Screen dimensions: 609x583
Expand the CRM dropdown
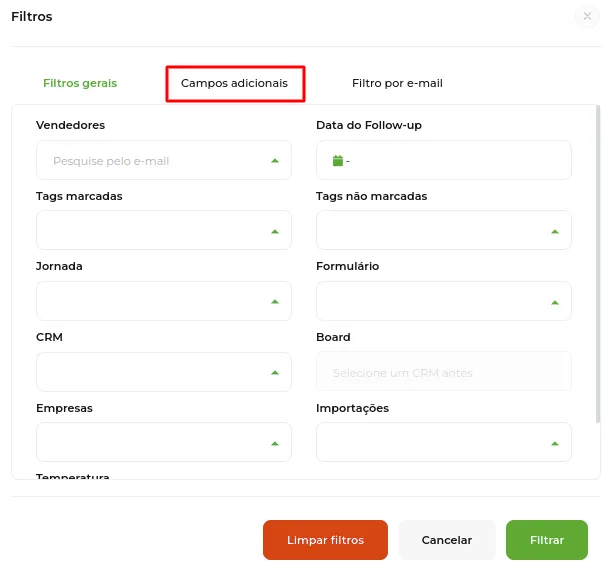164,372
